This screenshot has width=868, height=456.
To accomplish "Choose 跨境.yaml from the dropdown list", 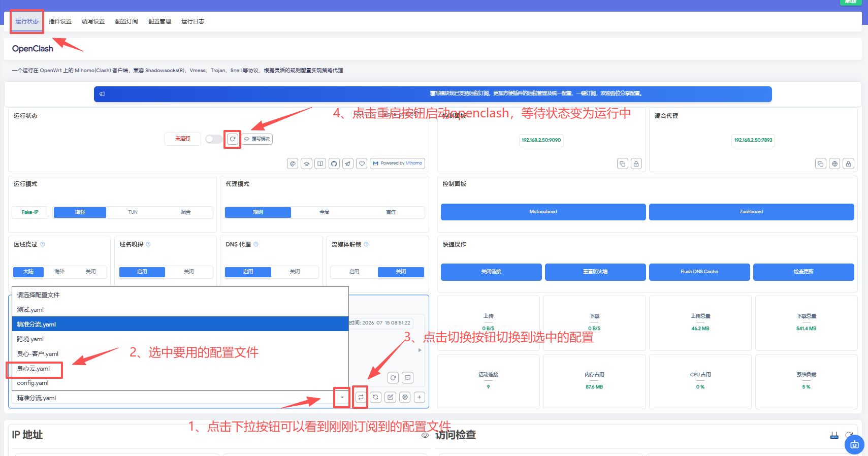I will click(x=180, y=339).
